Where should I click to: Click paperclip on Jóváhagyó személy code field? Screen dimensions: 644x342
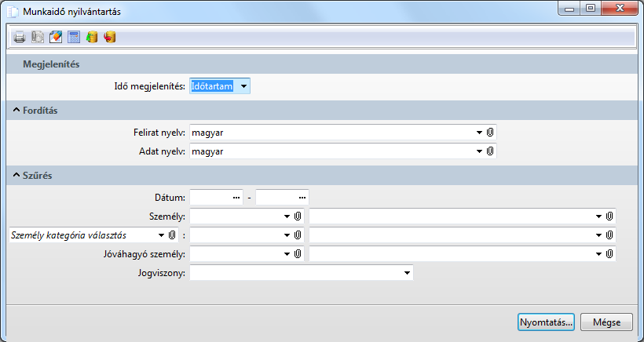(298, 254)
